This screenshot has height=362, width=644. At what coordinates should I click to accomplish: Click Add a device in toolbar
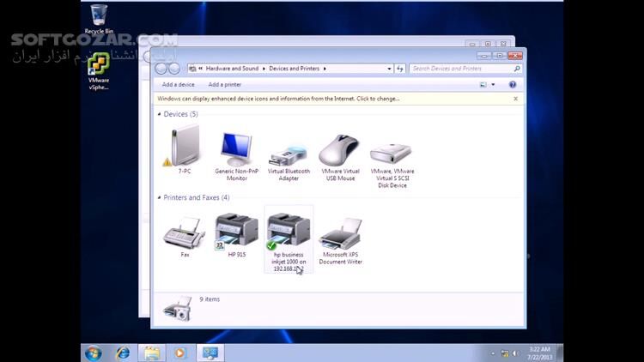179,85
